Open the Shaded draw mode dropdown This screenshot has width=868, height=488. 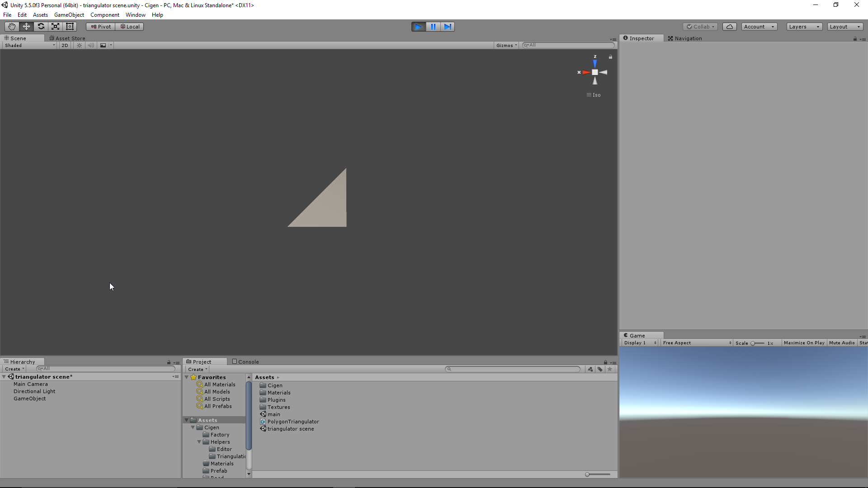tap(30, 45)
